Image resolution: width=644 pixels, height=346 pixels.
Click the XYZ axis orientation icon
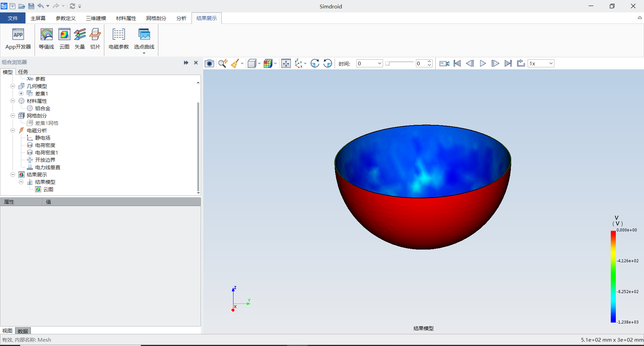click(x=299, y=63)
